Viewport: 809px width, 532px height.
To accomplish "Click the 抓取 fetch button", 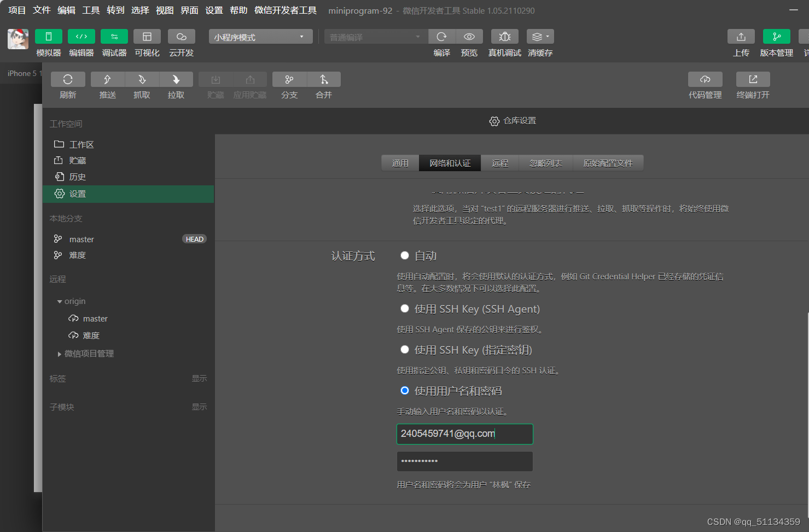I will pos(142,79).
